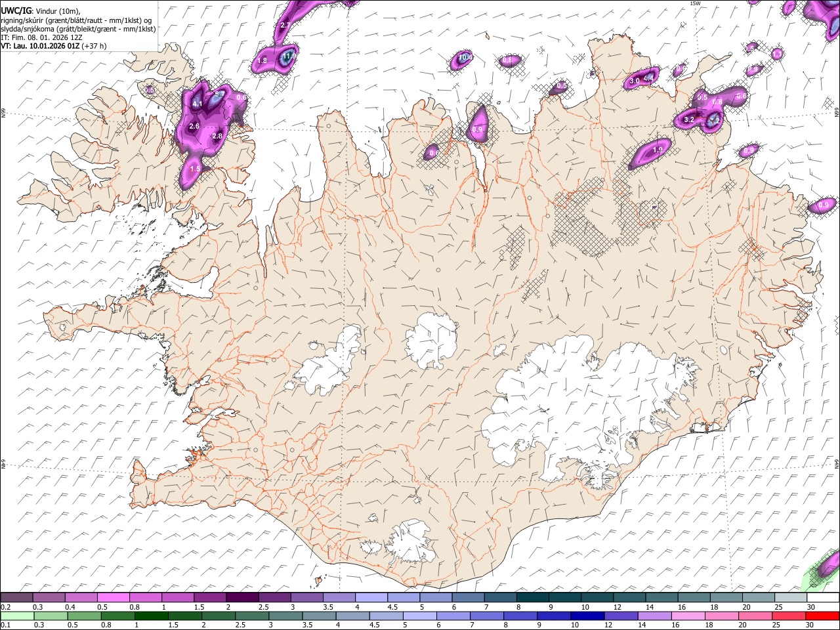Click the 4.1 snowfall value in the Westfjords

pos(198,104)
